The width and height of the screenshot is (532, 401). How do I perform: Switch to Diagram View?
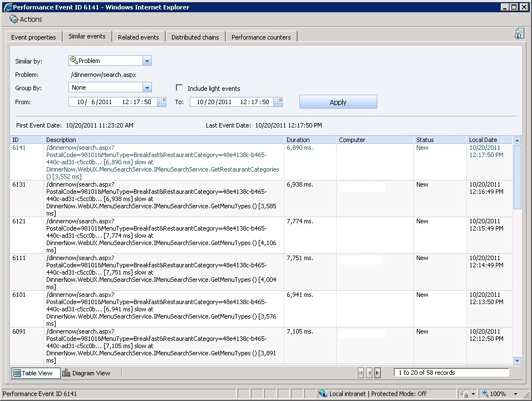click(87, 373)
